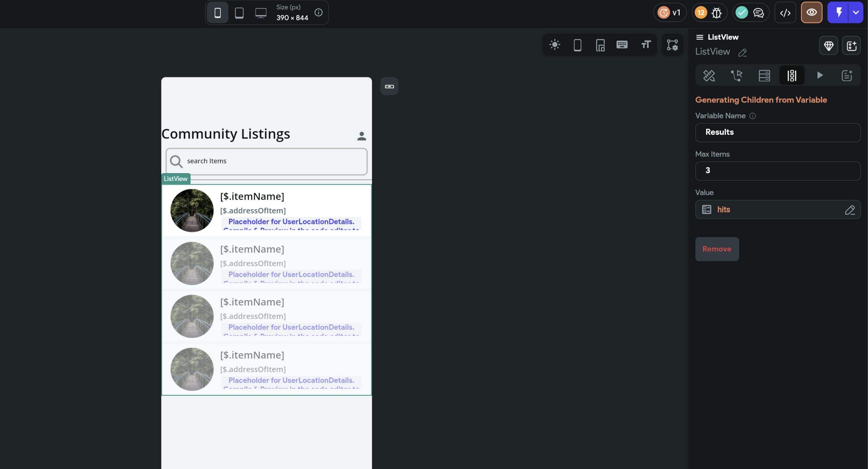Expand the run mode dropdown chevron

tap(855, 13)
